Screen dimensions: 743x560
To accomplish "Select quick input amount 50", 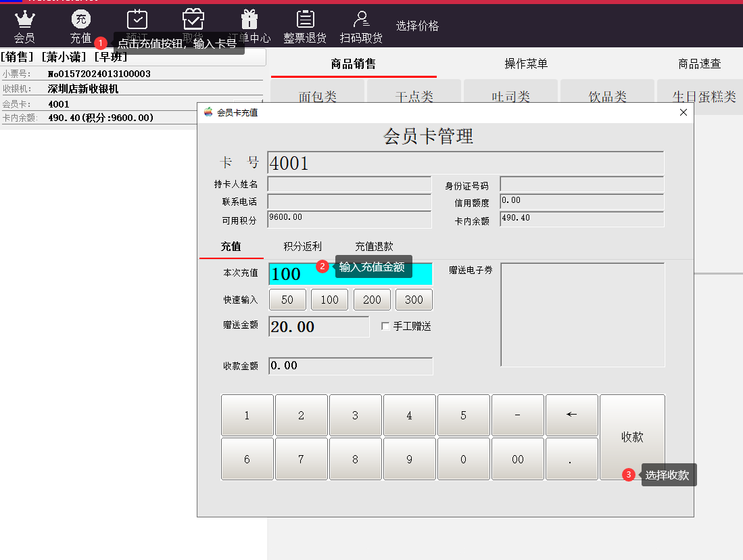I will [287, 300].
